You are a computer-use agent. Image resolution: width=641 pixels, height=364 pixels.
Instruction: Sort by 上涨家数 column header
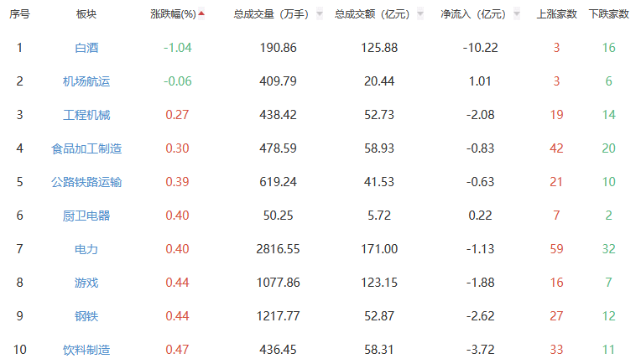tap(556, 14)
